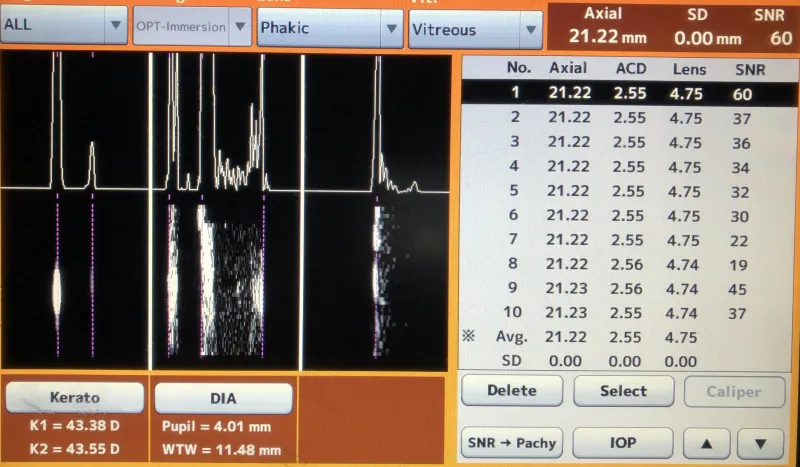The height and width of the screenshot is (467, 800).
Task: Open the ALL dropdown
Action: [x=64, y=26]
